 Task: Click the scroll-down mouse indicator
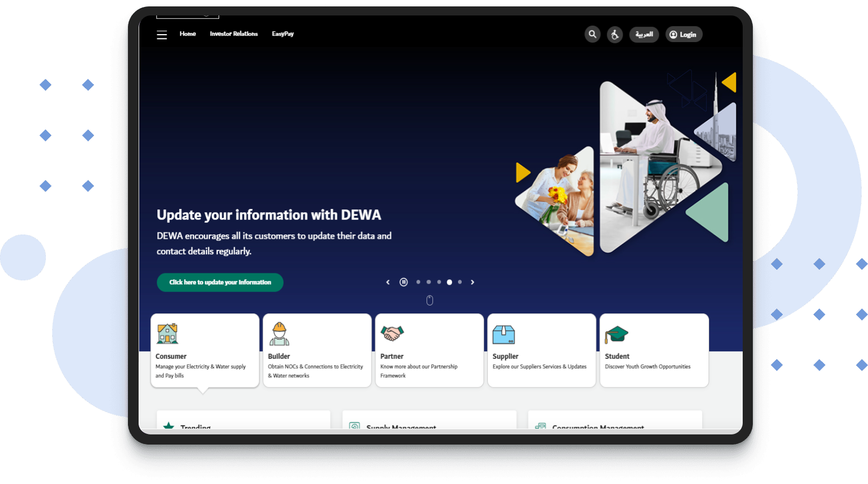[430, 300]
